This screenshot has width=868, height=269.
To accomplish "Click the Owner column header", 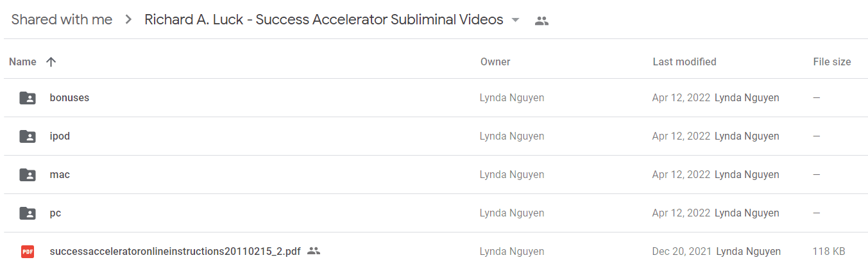I will coord(495,62).
